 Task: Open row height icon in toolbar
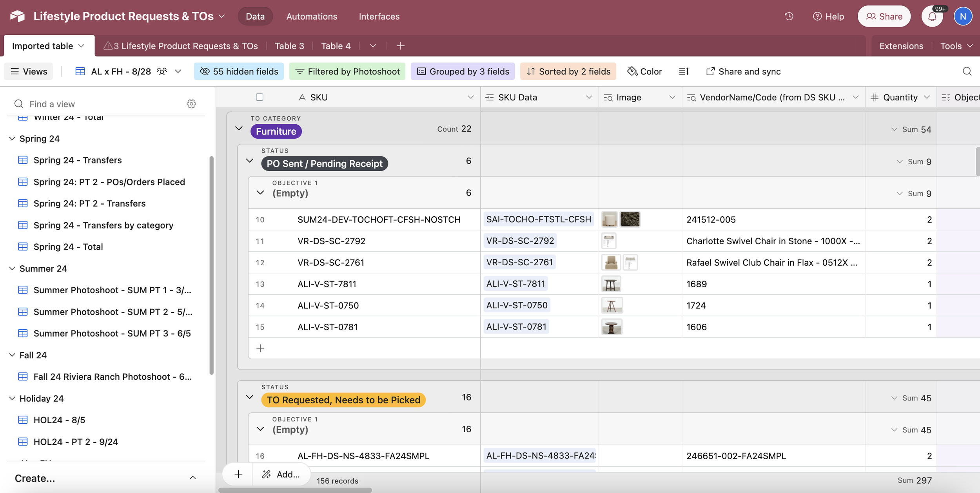(x=684, y=71)
